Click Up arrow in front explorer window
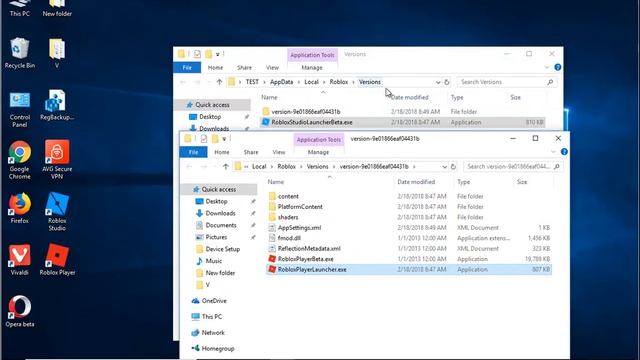 click(x=226, y=167)
